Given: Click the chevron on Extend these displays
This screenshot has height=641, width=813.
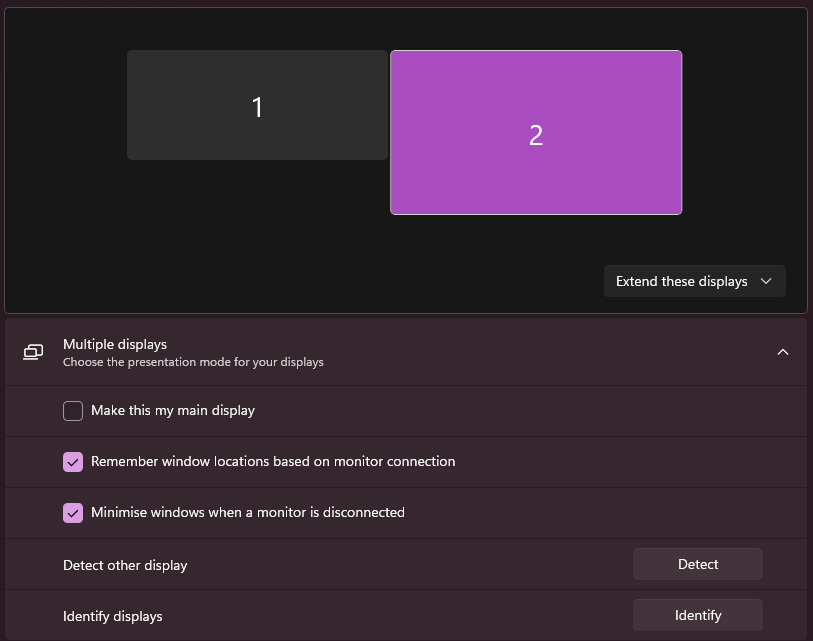Looking at the screenshot, I should coord(766,281).
